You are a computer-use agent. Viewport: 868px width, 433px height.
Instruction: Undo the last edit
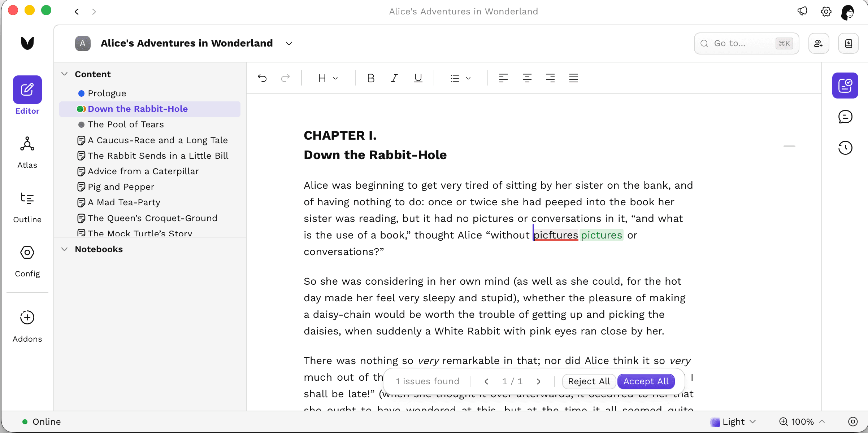tap(262, 78)
